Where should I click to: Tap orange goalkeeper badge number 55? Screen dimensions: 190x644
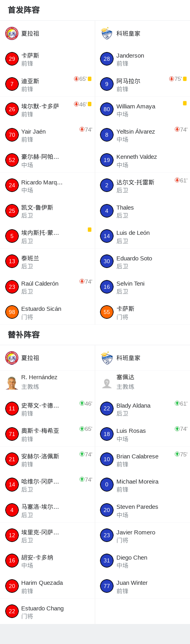pos(107,312)
